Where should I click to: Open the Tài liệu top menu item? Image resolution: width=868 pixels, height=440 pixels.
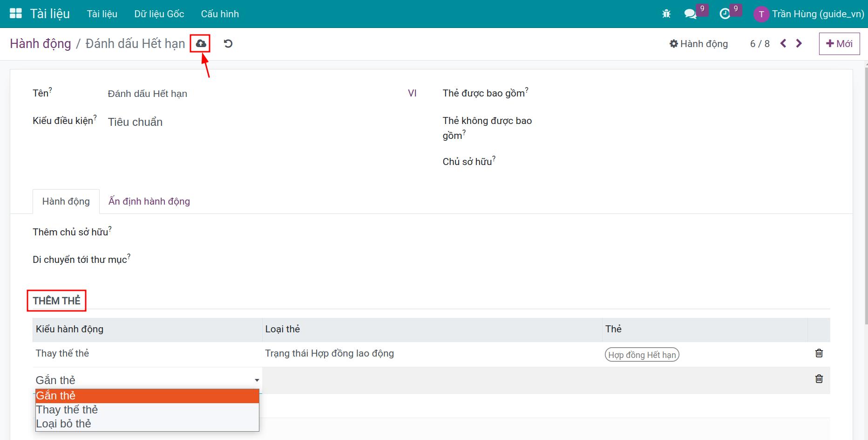[x=102, y=14]
